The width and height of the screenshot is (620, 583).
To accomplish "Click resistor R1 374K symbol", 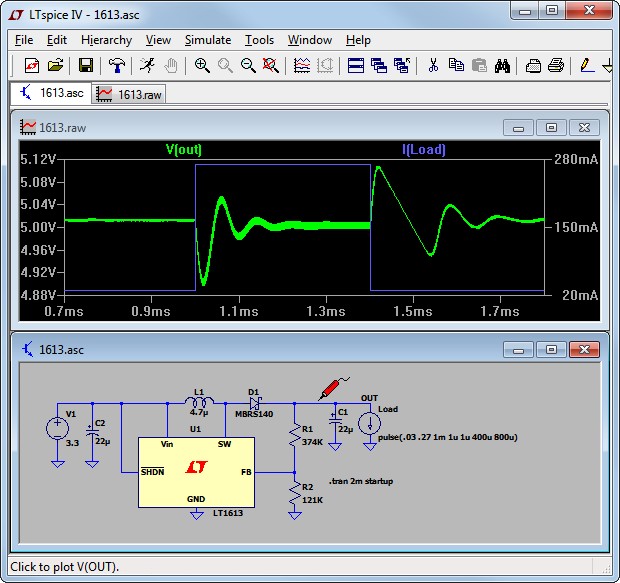I will point(294,436).
